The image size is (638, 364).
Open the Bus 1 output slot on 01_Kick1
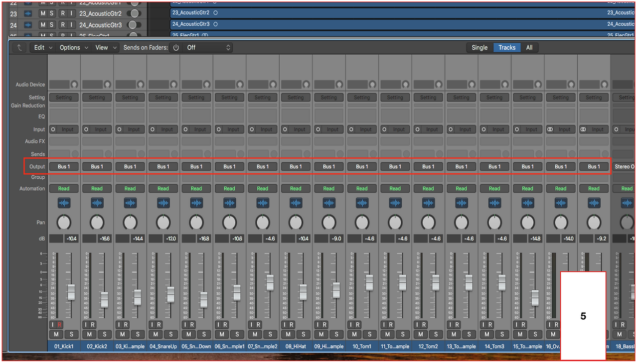(x=64, y=166)
